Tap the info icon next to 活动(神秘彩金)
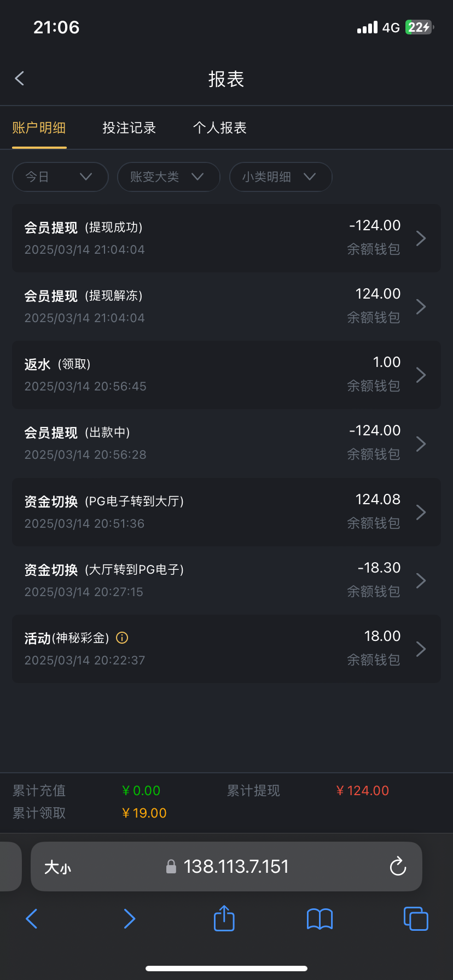 pos(123,638)
